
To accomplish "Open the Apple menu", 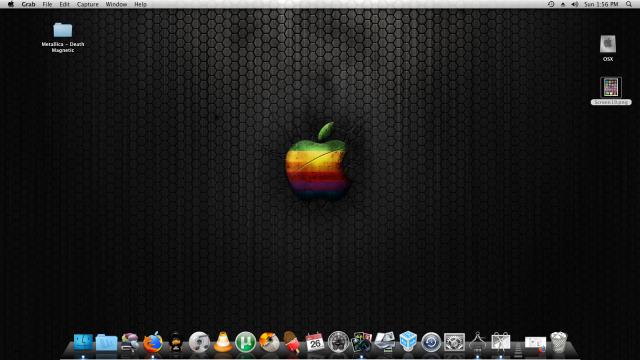I will tap(11, 4).
